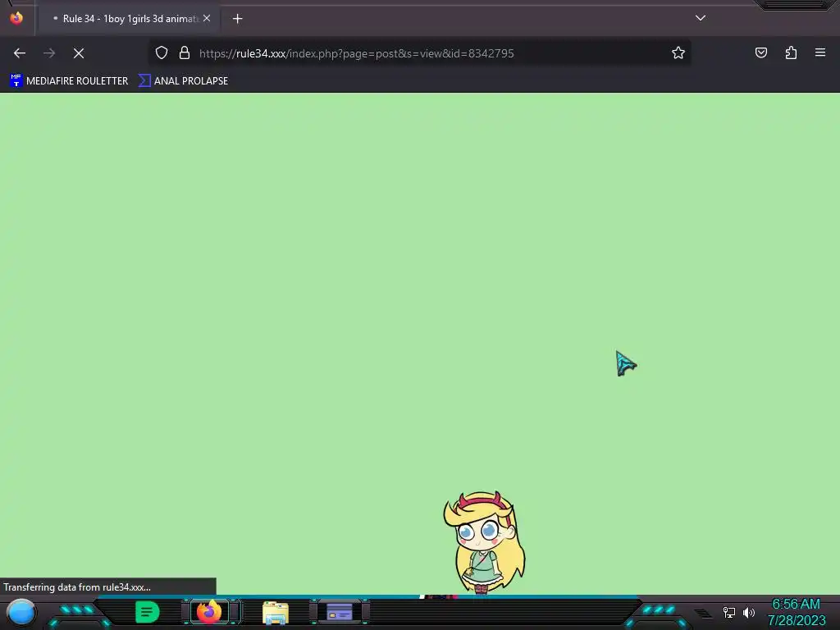Stop loading the current page

click(x=79, y=53)
